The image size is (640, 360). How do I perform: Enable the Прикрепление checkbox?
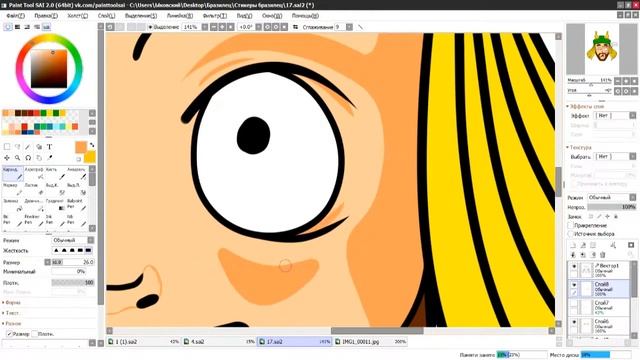click(x=571, y=225)
